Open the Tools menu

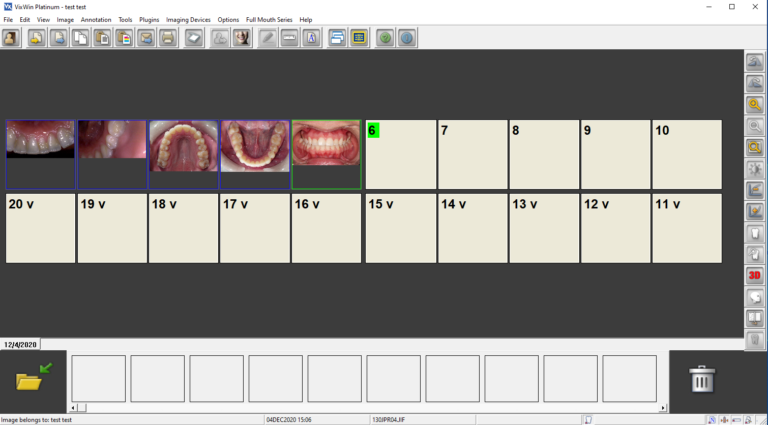(125, 20)
